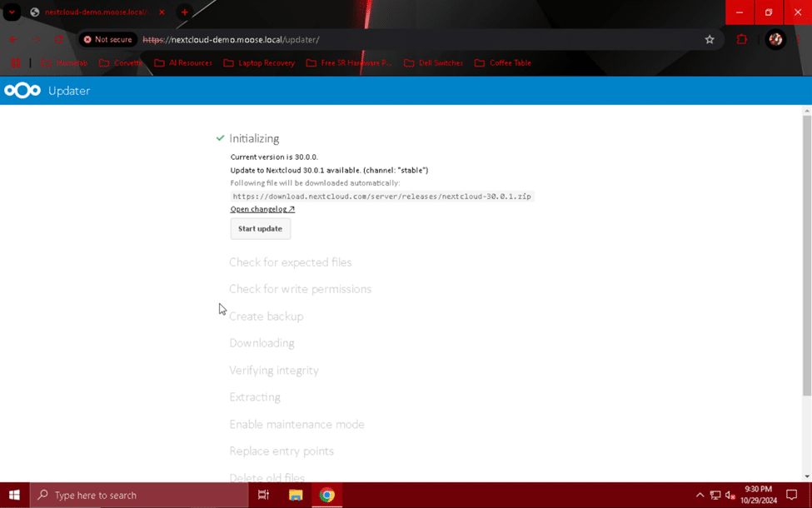The image size is (812, 508).
Task: Reload the page with the refresh icon
Action: coord(58,39)
